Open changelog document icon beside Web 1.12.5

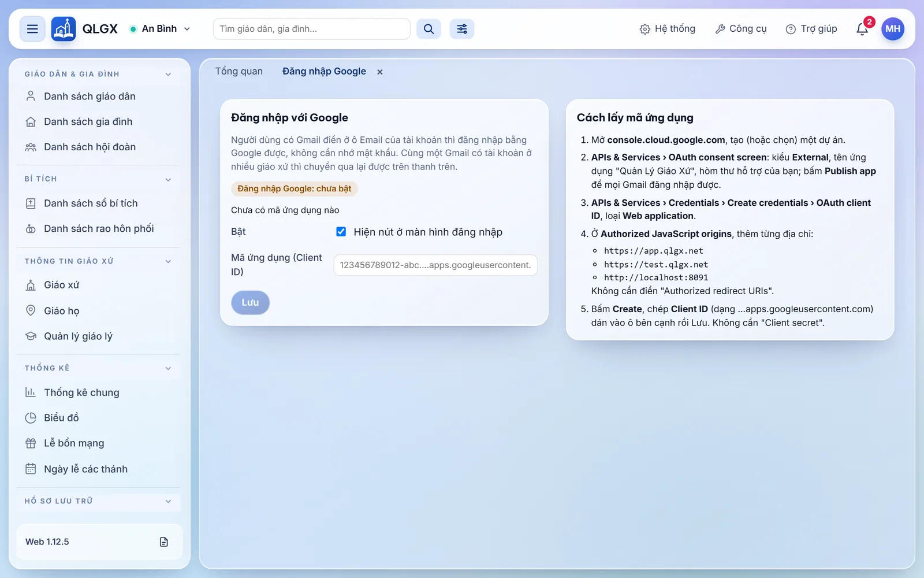tap(164, 542)
